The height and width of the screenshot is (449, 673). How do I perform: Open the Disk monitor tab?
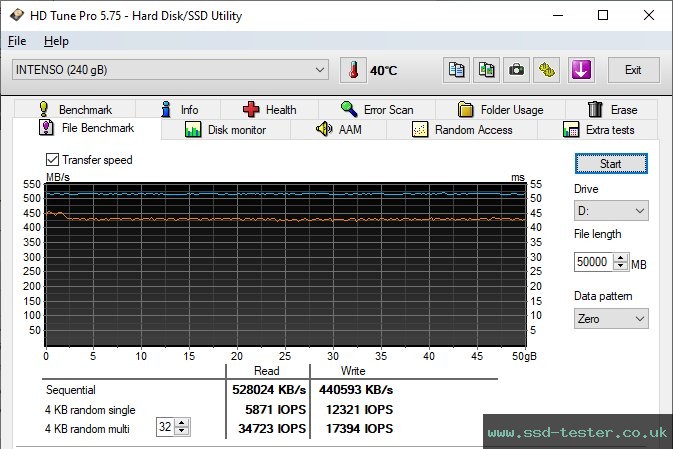[x=226, y=130]
